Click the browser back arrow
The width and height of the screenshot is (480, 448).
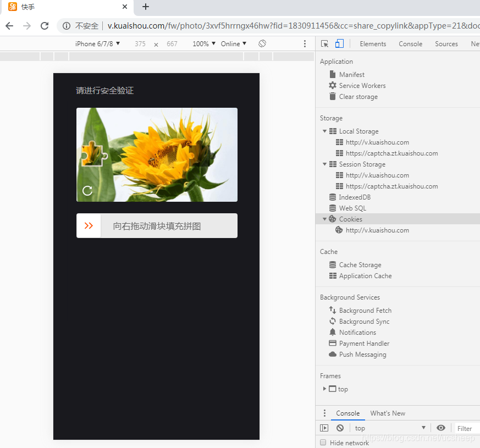coord(9,26)
